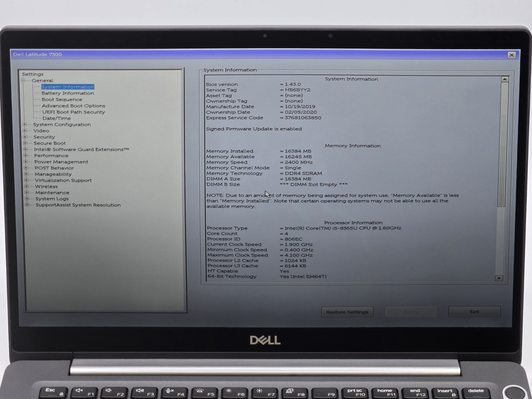Expand the Manageability node
Screen dimensions: 532x399
coord(26,174)
